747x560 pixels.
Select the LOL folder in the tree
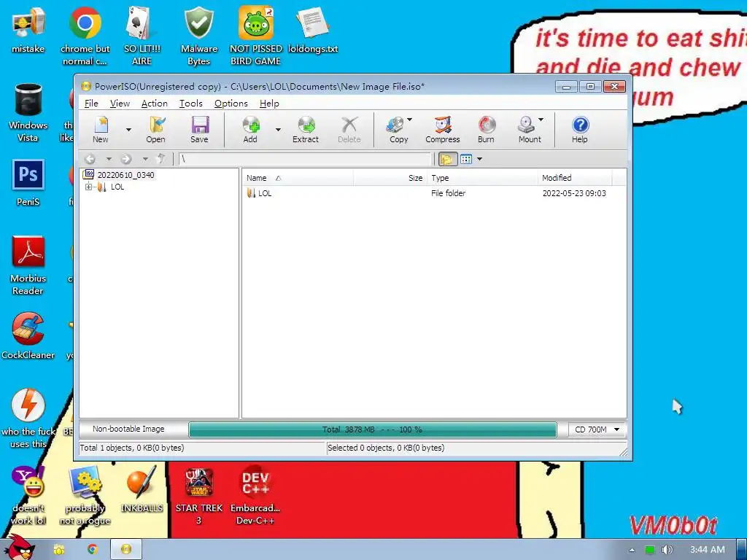pos(117,187)
